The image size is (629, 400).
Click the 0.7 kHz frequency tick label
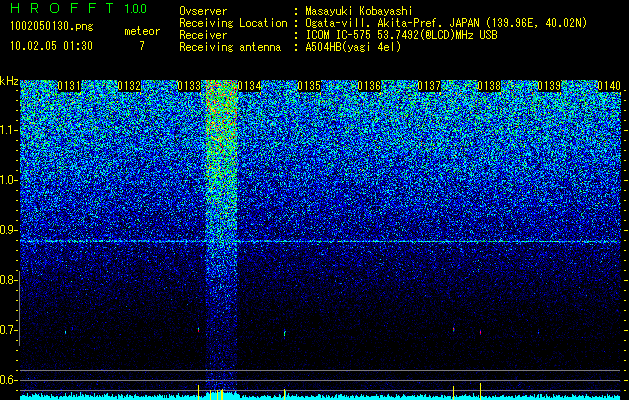point(9,330)
